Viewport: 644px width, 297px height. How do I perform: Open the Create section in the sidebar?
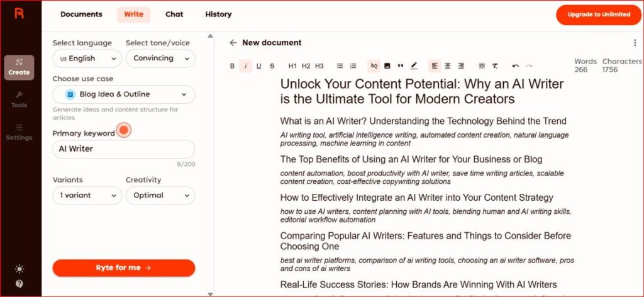point(19,67)
